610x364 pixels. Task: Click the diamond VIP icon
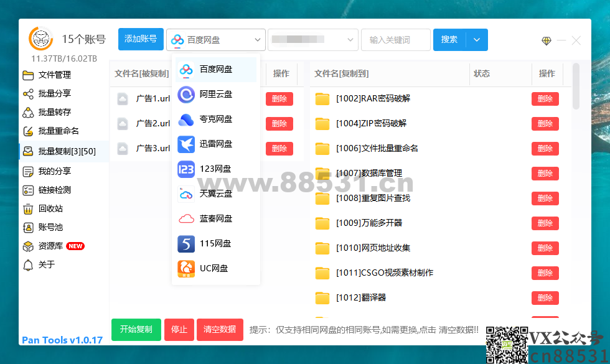coord(546,41)
